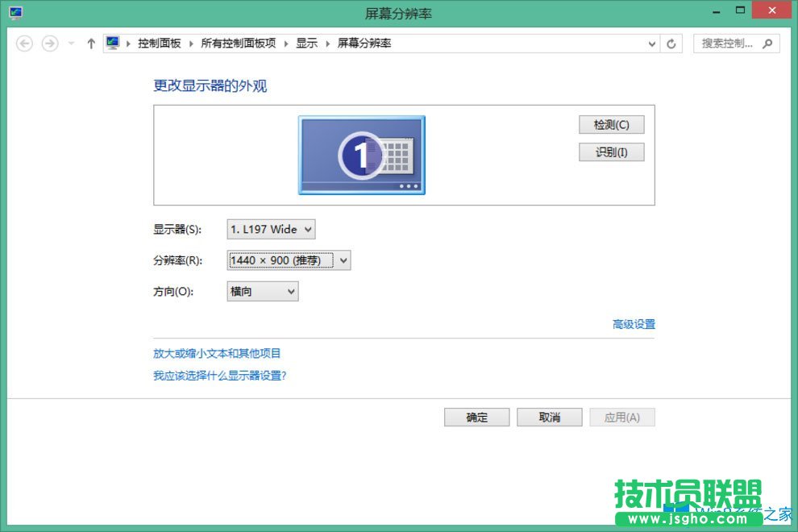Click the control panel icon in address bar
Image resolution: width=798 pixels, height=532 pixels.
pyautogui.click(x=111, y=43)
